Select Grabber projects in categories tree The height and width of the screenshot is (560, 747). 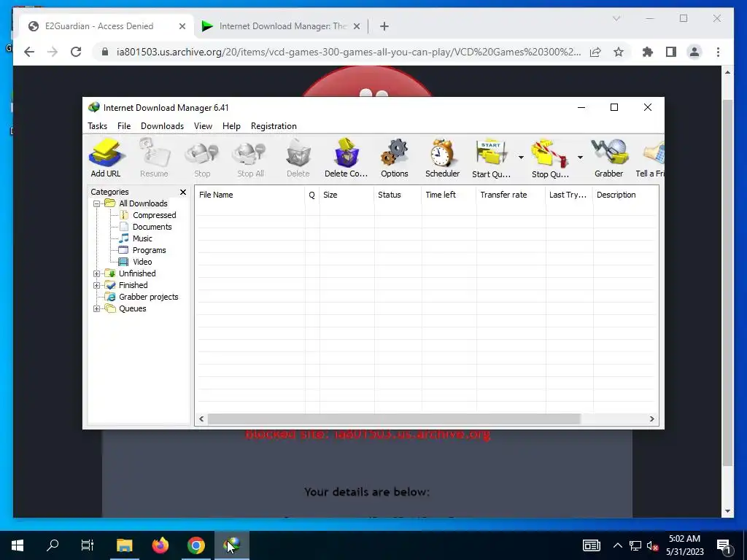click(148, 297)
